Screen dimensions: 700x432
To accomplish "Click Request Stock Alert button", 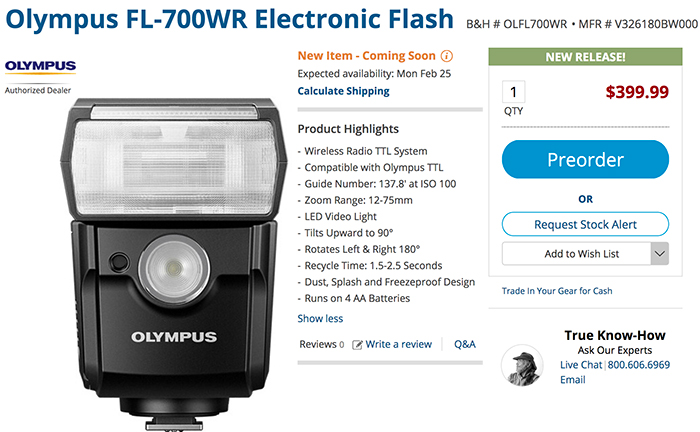I will click(x=584, y=223).
